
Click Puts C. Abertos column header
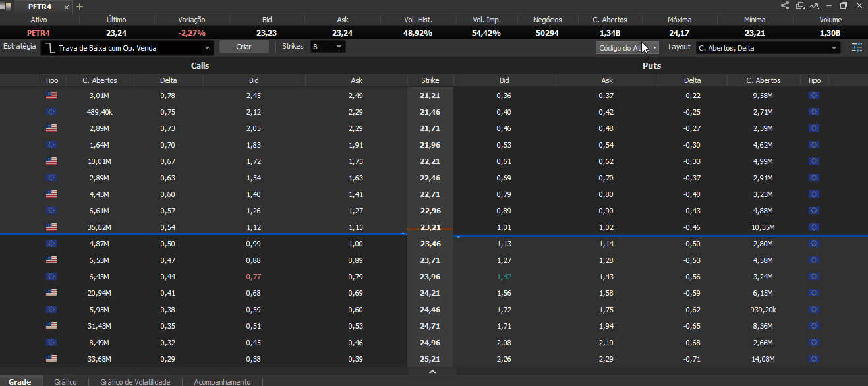point(763,80)
